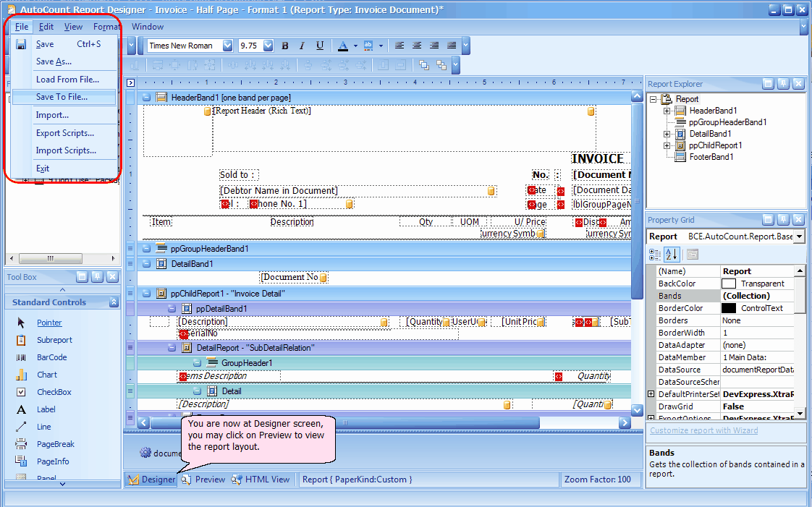Expand DetailBand1 node in Report Explorer
Viewport: 812px width, 507px height.
(x=667, y=134)
